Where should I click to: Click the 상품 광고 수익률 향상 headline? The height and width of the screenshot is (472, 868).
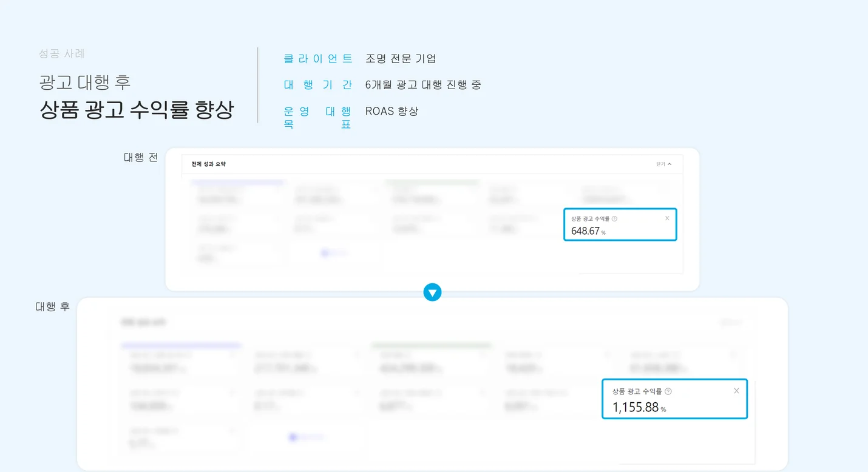click(137, 110)
